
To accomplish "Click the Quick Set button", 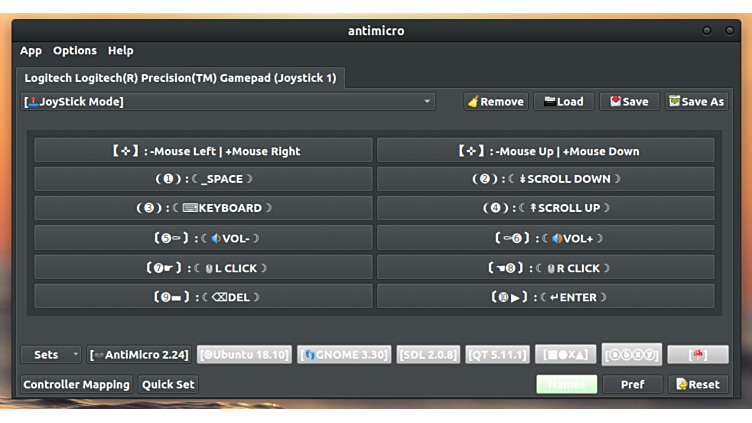I will 168,384.
